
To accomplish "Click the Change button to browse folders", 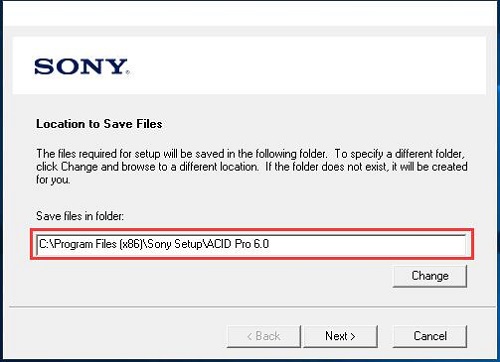I will [x=430, y=276].
